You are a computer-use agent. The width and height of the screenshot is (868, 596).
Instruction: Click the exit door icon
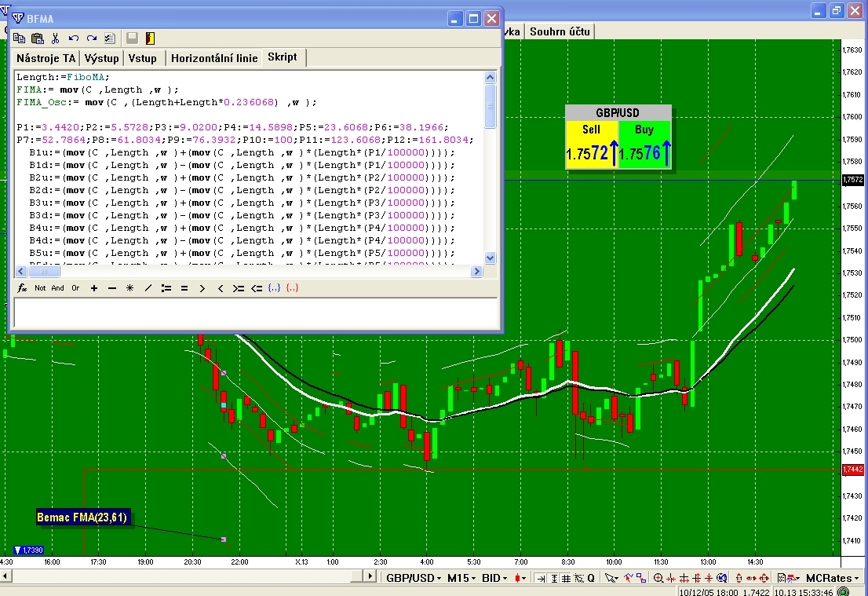click(x=150, y=38)
